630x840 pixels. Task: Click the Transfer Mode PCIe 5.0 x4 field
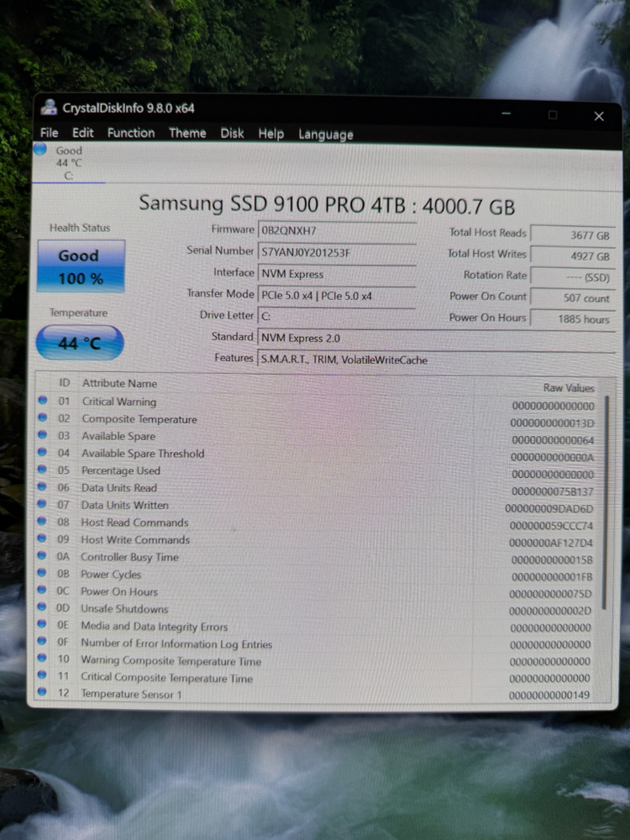click(337, 295)
